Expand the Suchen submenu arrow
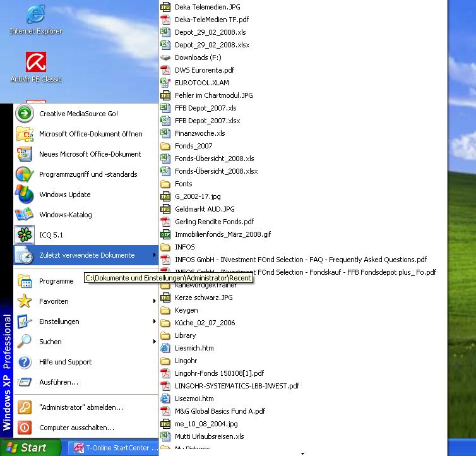Screen dimensions: 476x456 (154, 342)
